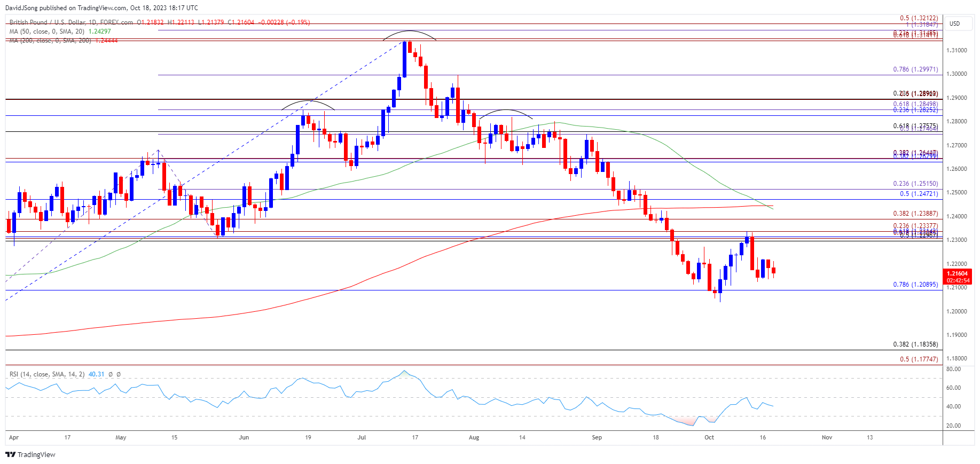
Task: Click the 0.236 (1.25150) Fibonacci label
Action: 915,184
